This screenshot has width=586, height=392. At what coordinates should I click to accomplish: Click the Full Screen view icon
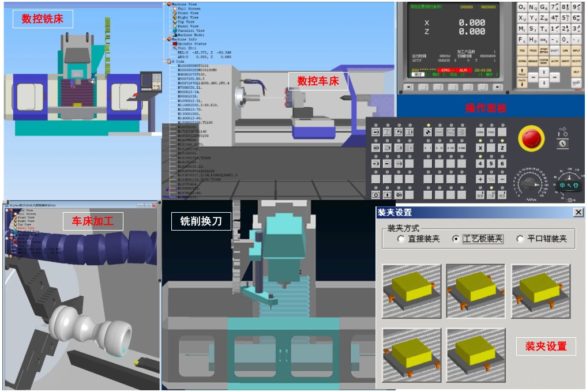point(175,9)
